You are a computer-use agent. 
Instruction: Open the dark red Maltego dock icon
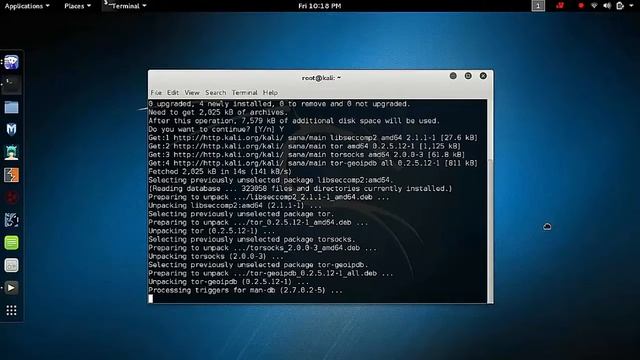(11, 198)
